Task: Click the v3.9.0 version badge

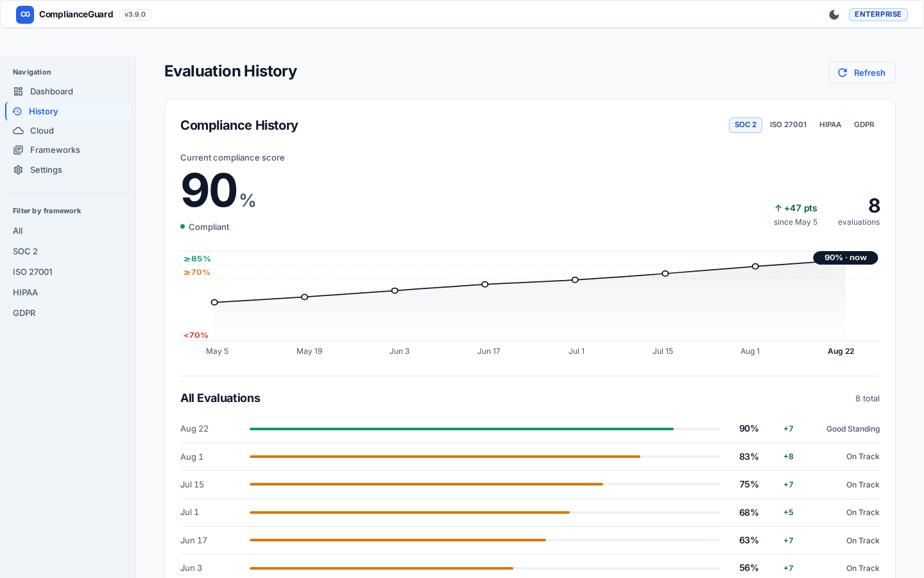Action: pyautogui.click(x=135, y=14)
